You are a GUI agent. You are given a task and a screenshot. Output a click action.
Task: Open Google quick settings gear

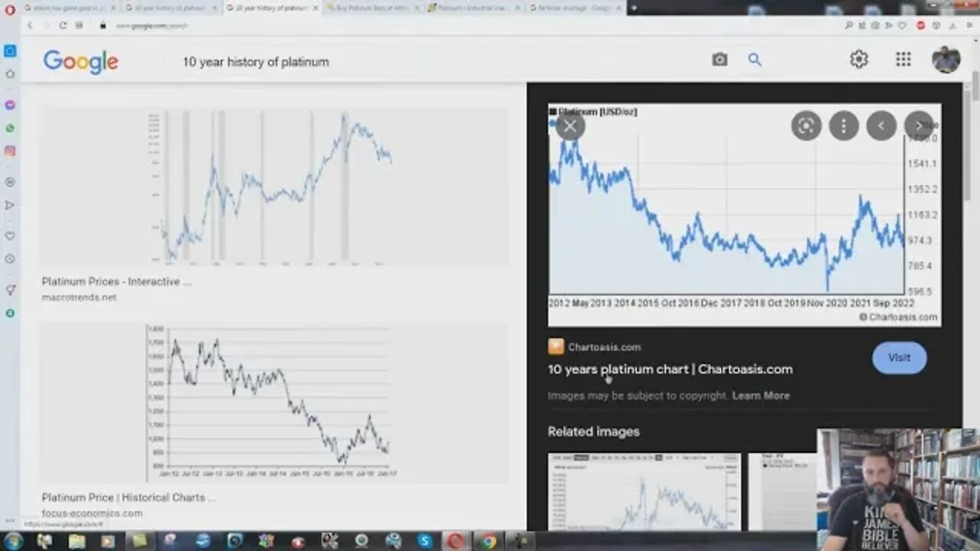click(x=859, y=59)
